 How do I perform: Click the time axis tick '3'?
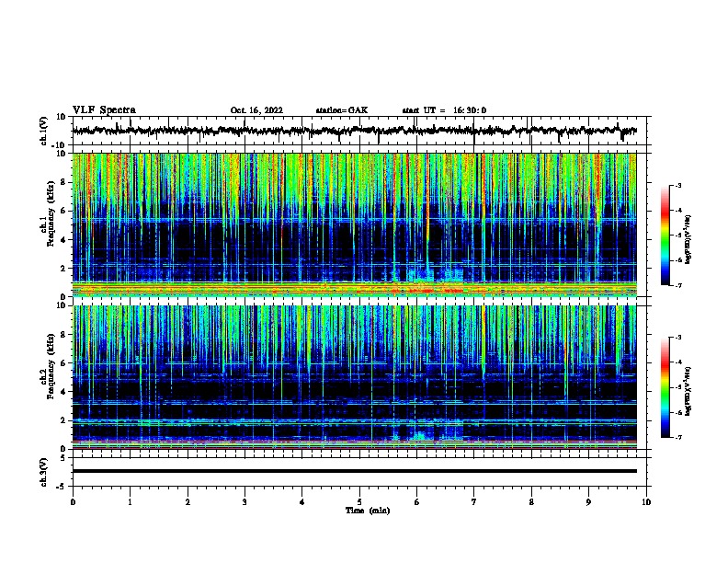pos(245,502)
